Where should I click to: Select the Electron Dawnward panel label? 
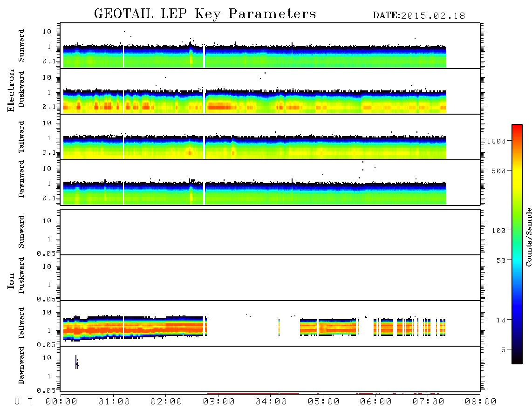(x=21, y=179)
